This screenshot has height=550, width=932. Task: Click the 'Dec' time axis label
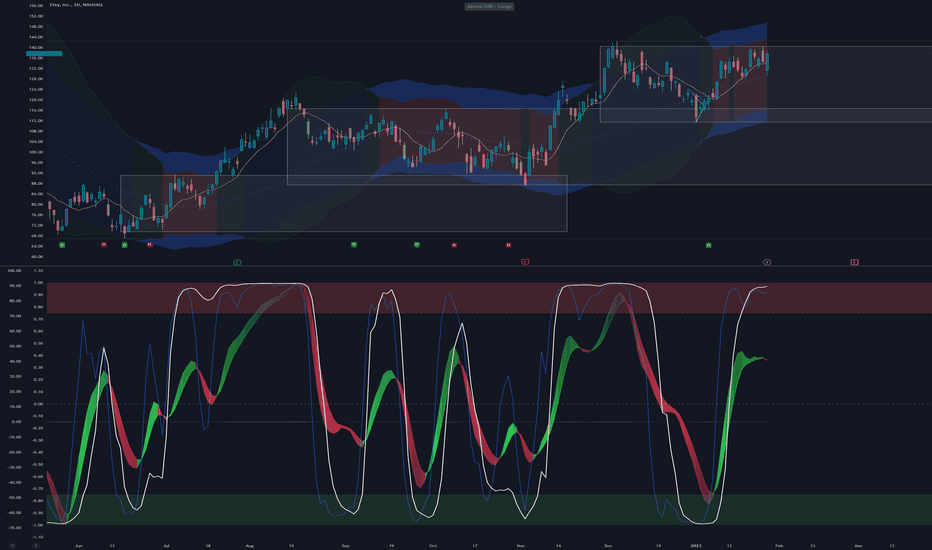[x=607, y=545]
